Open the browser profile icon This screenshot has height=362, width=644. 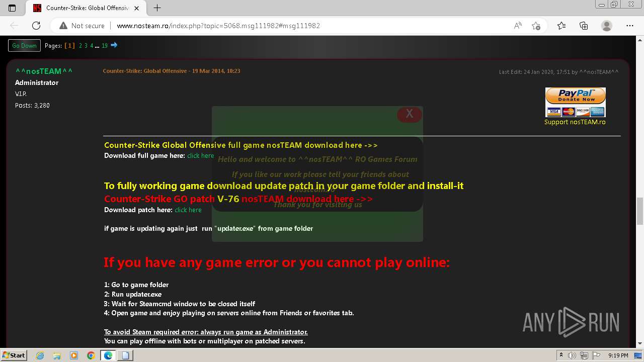pyautogui.click(x=607, y=26)
